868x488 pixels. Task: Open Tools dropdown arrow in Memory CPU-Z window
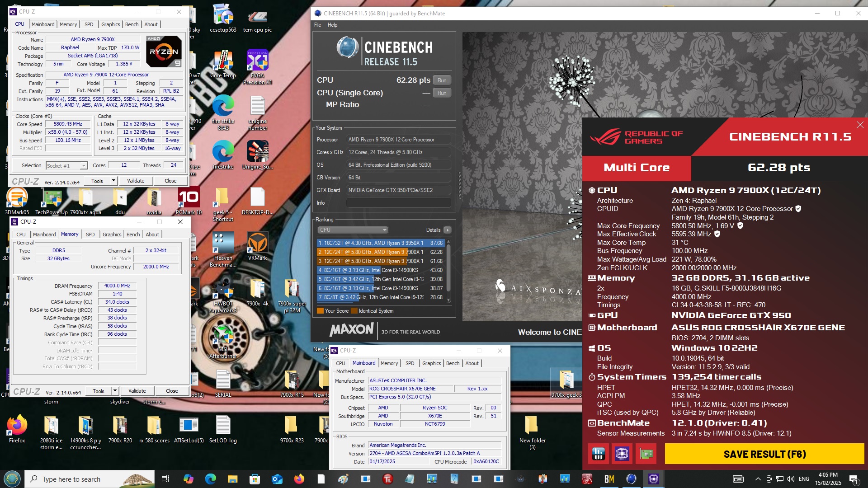[115, 391]
